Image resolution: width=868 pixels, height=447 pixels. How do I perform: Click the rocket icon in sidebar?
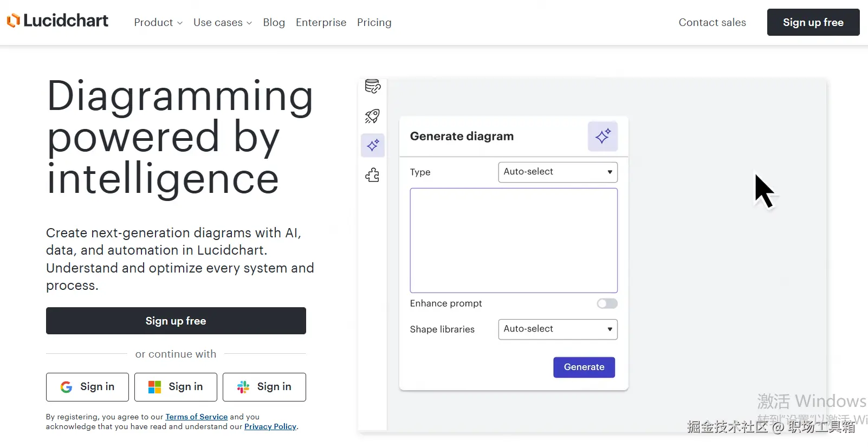click(x=373, y=116)
